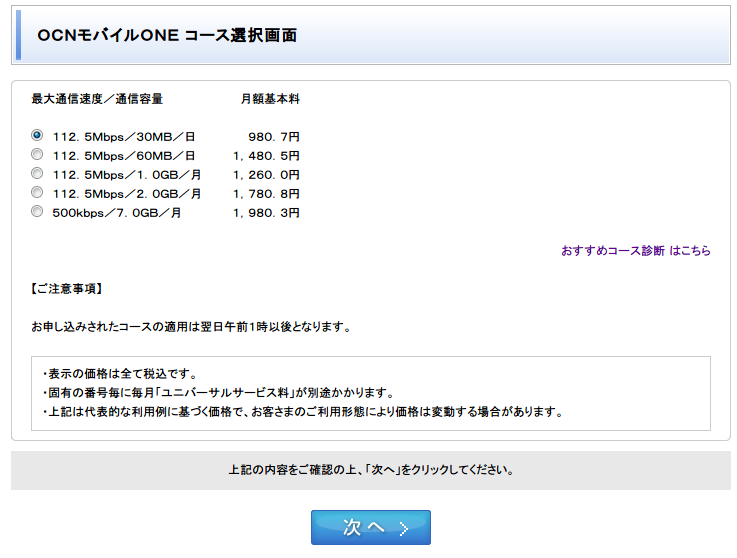737x558 pixels.
Task: Click the 980.7円 price text
Action: point(273,136)
